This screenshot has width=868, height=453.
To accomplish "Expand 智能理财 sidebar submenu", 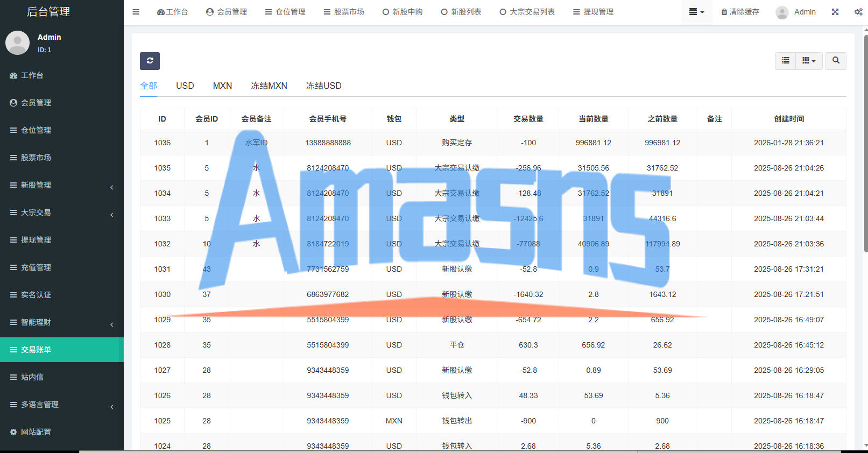I will click(62, 322).
